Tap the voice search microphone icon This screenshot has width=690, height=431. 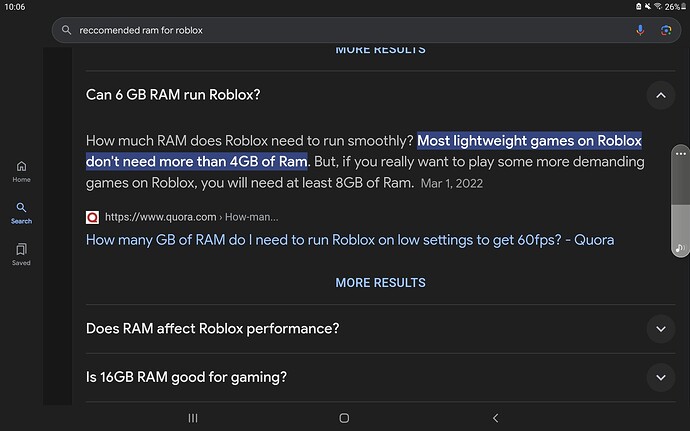640,30
